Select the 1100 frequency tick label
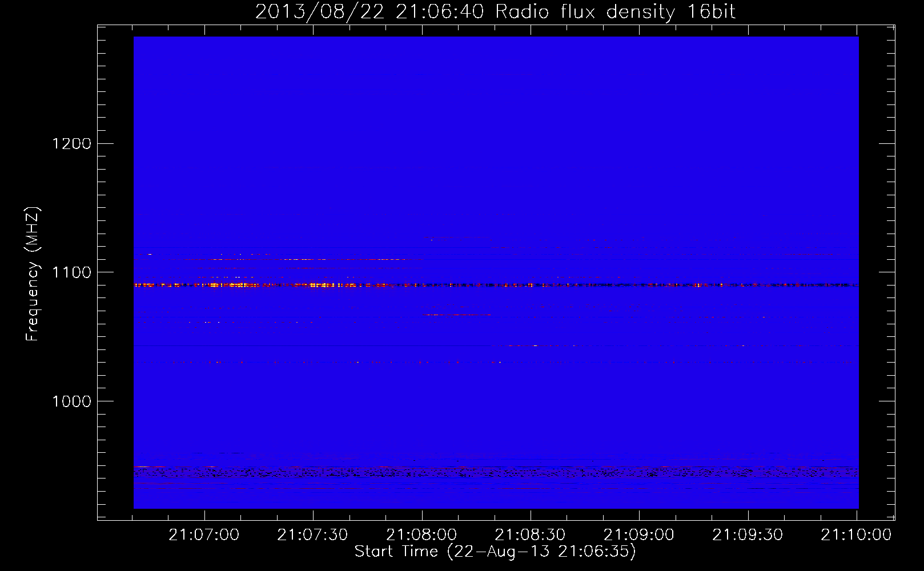 coord(72,272)
